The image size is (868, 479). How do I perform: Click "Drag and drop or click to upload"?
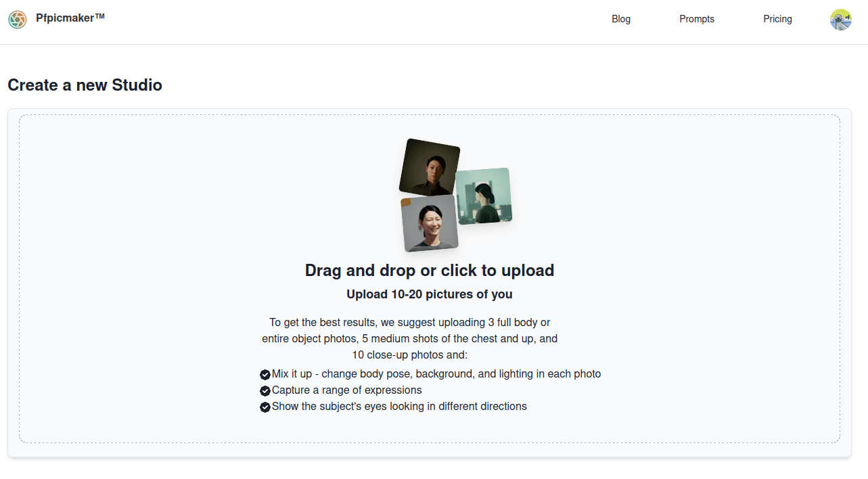(x=429, y=271)
